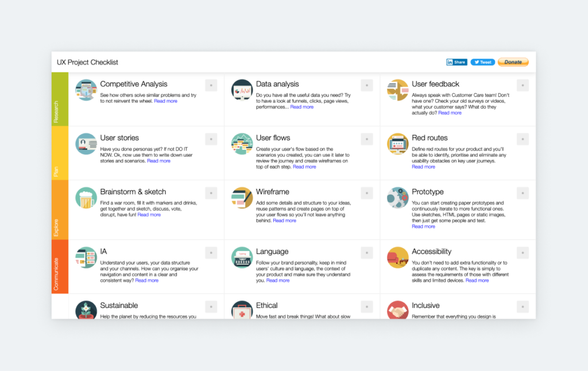Viewport: 588px width, 371px height.
Task: Click the User flows icon
Action: click(x=242, y=144)
